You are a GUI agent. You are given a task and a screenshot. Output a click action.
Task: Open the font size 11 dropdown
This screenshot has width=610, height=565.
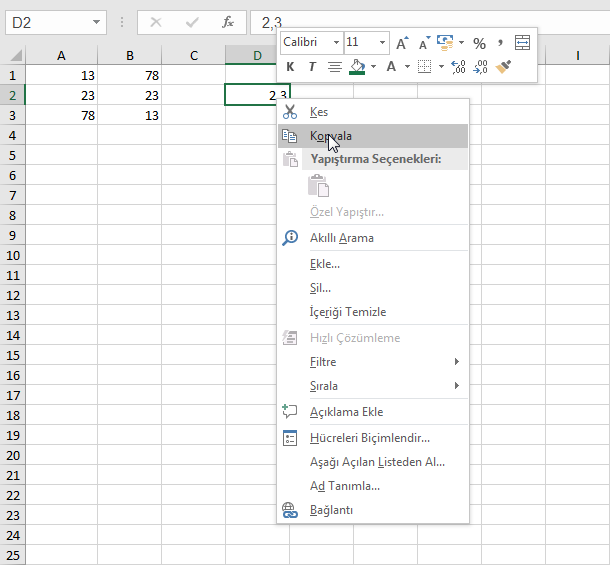(382, 42)
